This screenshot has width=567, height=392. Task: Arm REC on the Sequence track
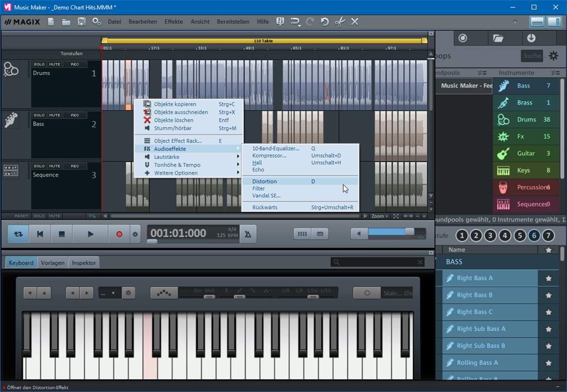click(x=75, y=166)
